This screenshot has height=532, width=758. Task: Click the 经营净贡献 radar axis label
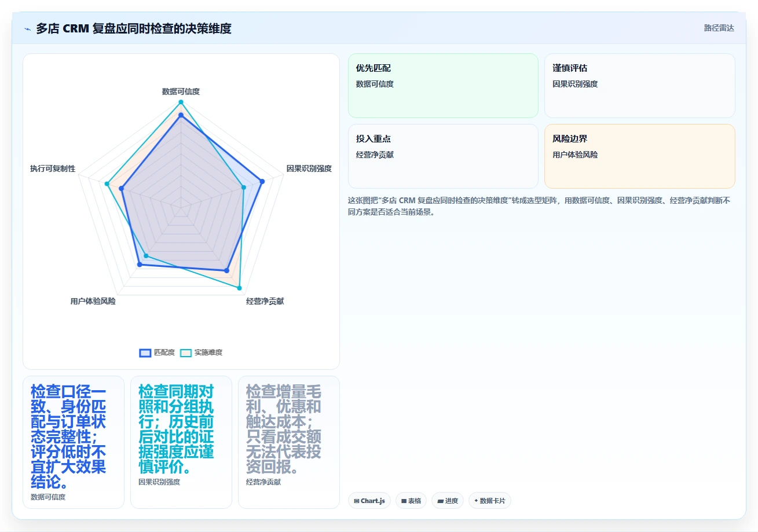point(265,301)
